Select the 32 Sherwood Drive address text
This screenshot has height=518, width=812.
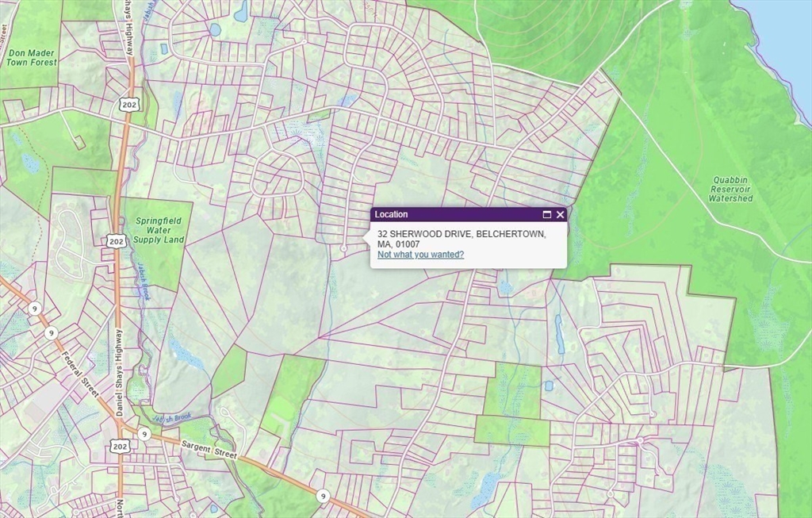point(462,239)
